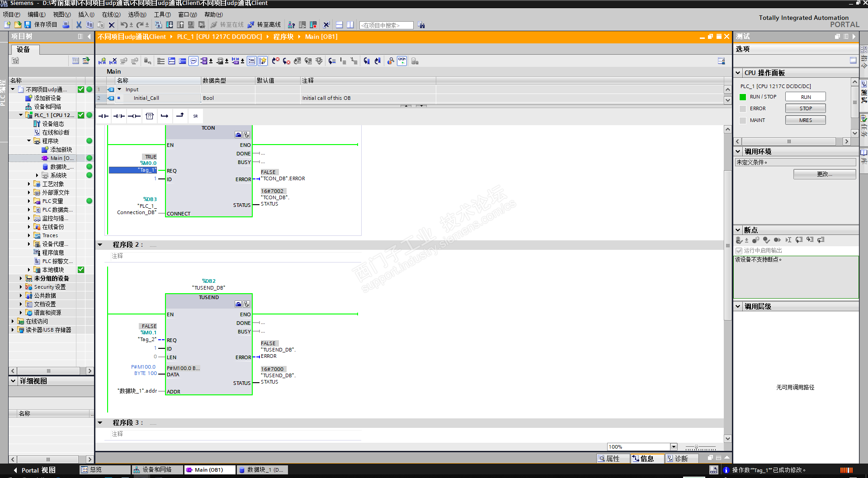Collapse the Input row in interface table
Image resolution: width=868 pixels, height=478 pixels.
click(119, 89)
